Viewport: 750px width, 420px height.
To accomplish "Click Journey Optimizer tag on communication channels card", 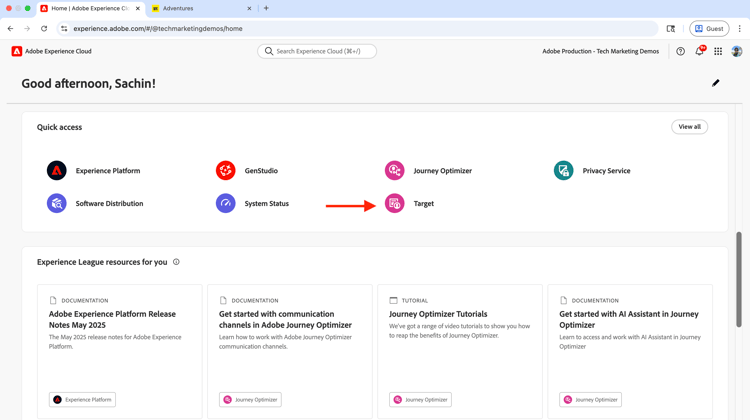I will [x=250, y=399].
